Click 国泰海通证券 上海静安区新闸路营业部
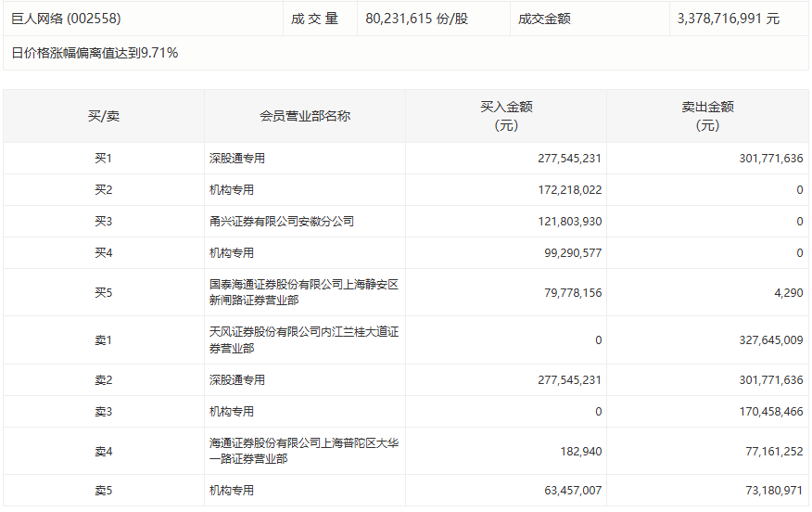 [304, 292]
